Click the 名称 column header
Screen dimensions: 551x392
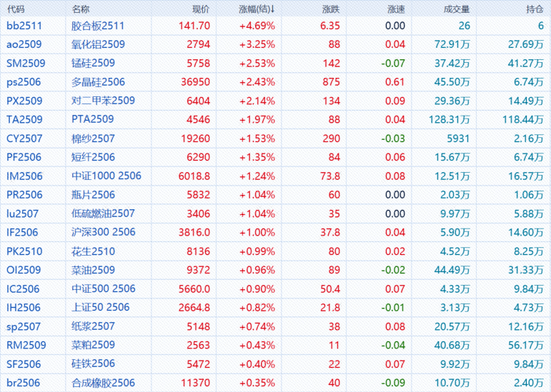pyautogui.click(x=81, y=9)
